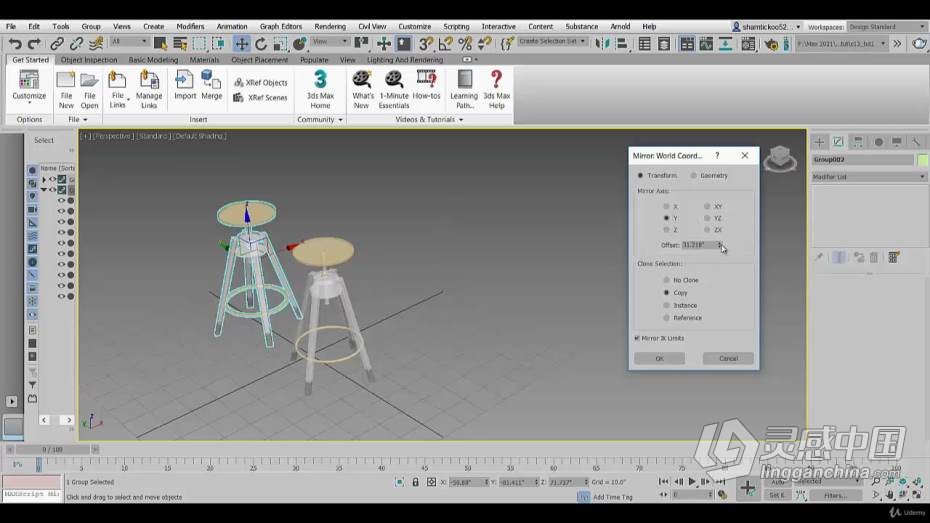Click the Offset value field
The height and width of the screenshot is (523, 930).
[x=699, y=245]
